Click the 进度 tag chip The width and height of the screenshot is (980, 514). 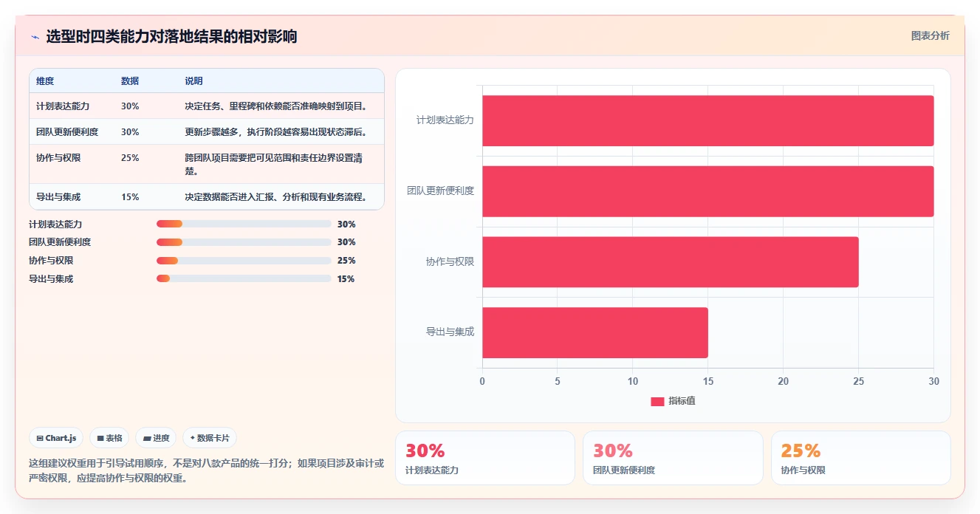click(156, 438)
